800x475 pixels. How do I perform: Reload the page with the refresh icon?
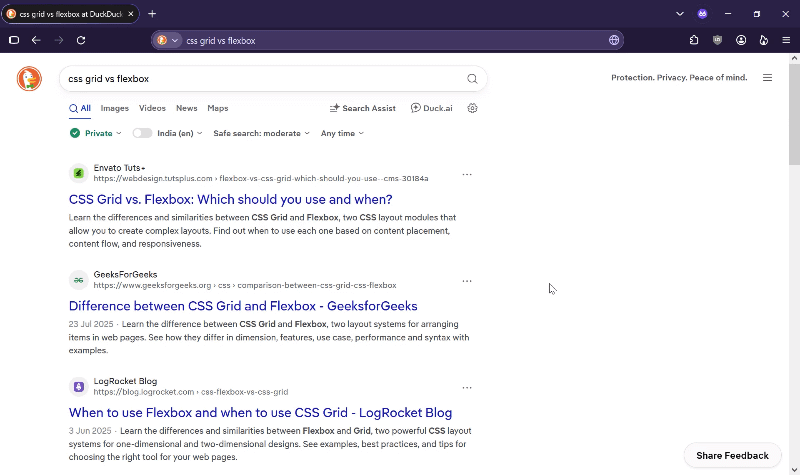tap(81, 40)
